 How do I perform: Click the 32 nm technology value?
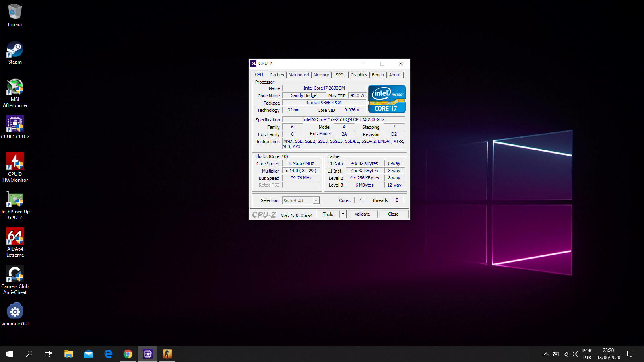[x=293, y=110]
